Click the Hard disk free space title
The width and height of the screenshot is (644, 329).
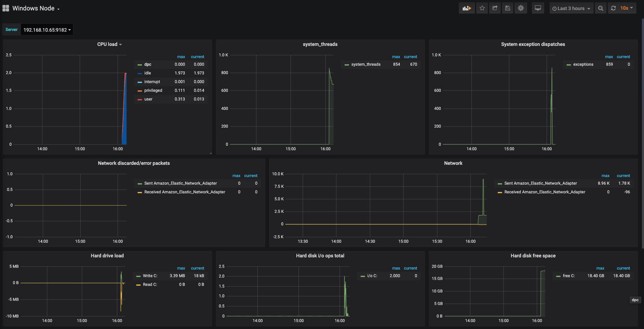(533, 256)
